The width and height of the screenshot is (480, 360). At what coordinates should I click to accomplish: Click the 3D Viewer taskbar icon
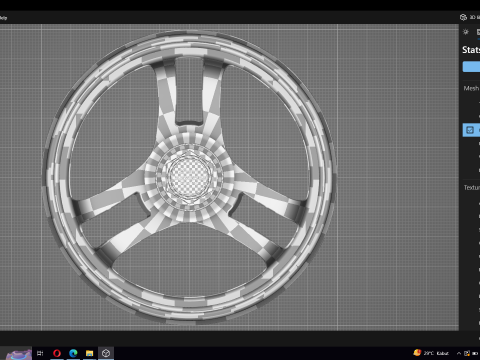click(106, 353)
